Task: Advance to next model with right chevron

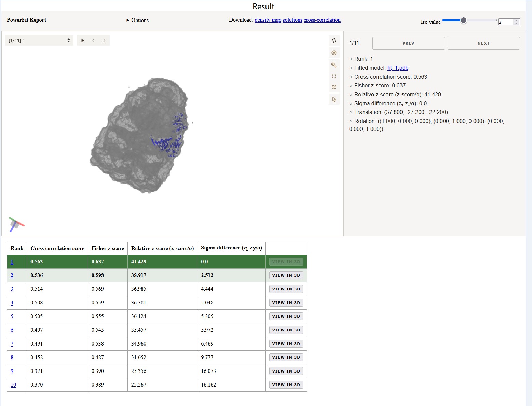Action: point(104,40)
